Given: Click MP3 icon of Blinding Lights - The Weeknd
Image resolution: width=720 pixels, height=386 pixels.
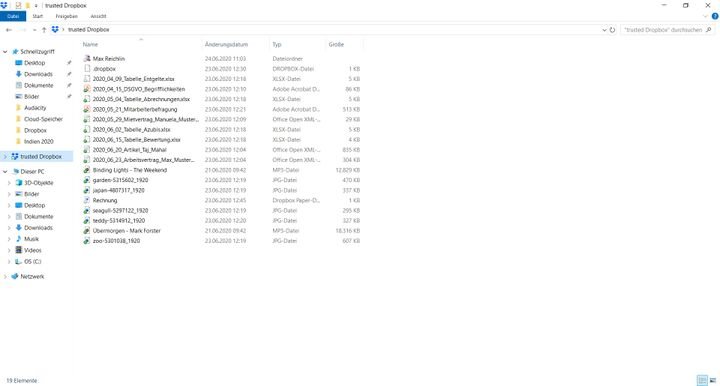Looking at the screenshot, I should coord(87,169).
